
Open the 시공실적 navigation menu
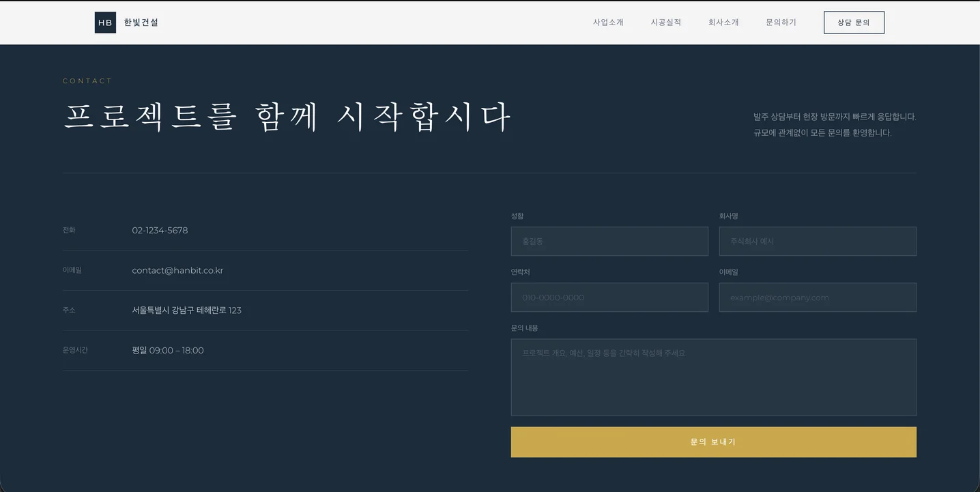[x=665, y=21]
